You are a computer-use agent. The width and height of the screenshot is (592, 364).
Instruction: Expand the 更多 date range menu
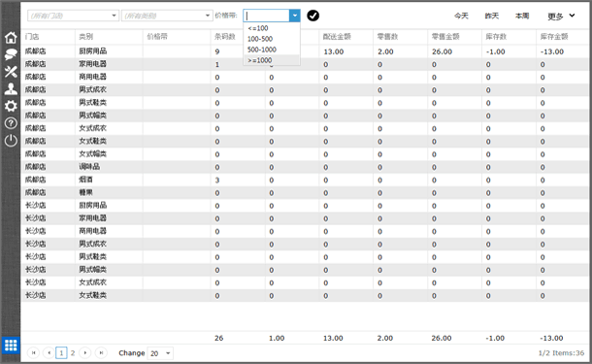tap(561, 16)
